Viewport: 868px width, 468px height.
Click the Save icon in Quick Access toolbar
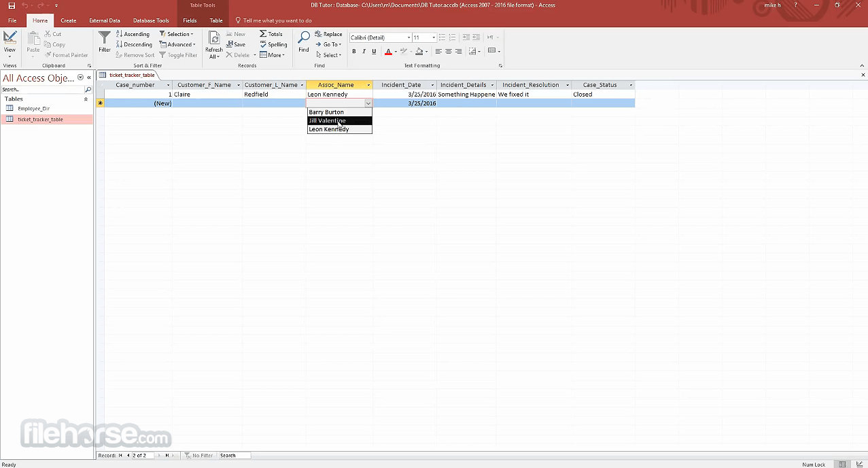(12, 5)
